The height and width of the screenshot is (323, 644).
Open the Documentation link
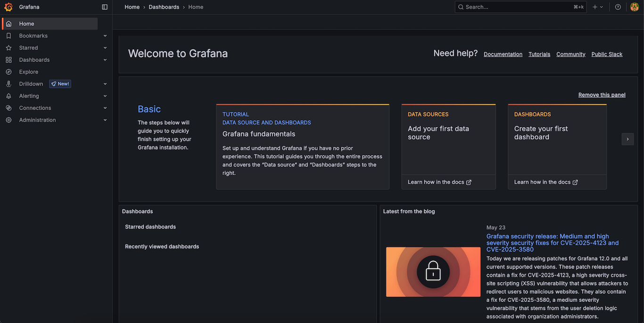pos(503,54)
